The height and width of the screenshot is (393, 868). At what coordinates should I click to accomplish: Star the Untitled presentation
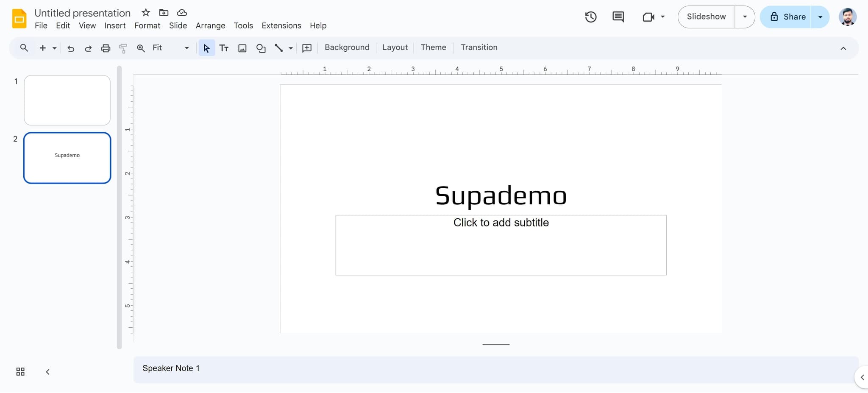point(146,12)
